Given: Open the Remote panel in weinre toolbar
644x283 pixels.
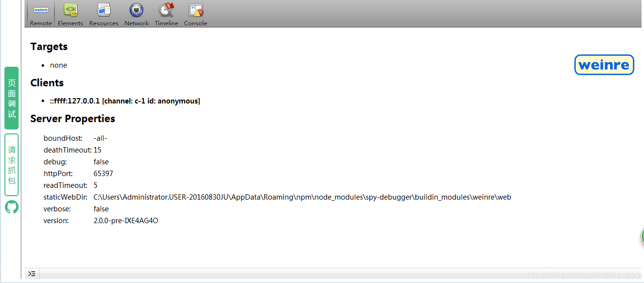Looking at the screenshot, I should click(41, 14).
